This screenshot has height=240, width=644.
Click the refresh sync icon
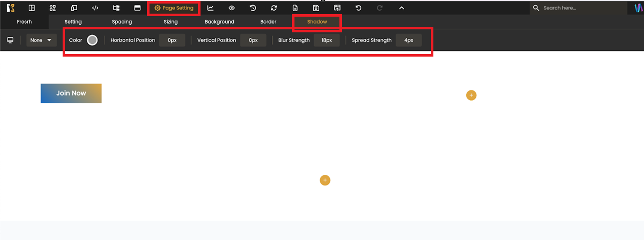(x=274, y=8)
